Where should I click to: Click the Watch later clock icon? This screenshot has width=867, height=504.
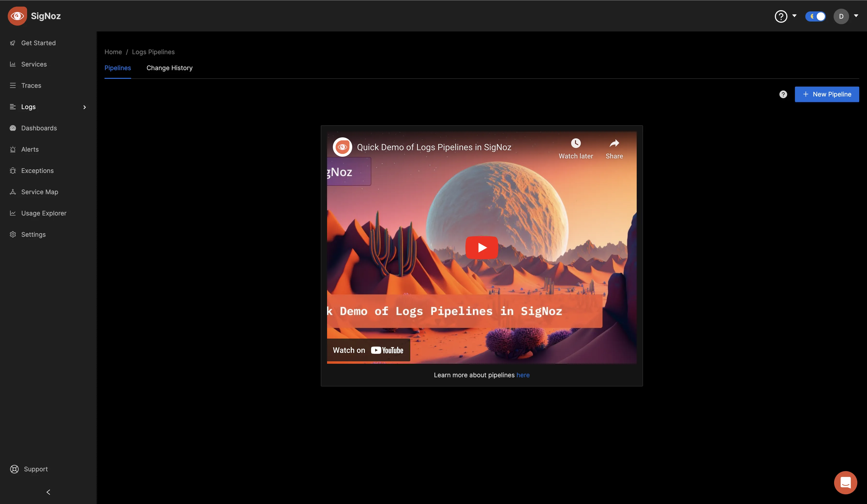[x=576, y=143]
